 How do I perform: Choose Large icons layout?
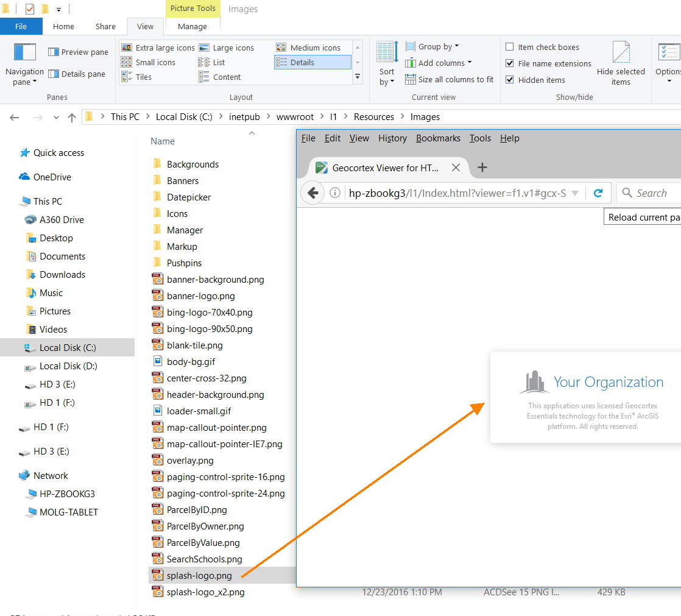pos(227,48)
